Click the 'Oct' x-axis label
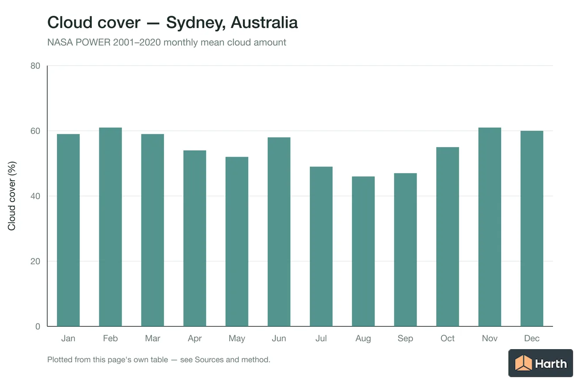Screen dimensions: 588x392 448,338
